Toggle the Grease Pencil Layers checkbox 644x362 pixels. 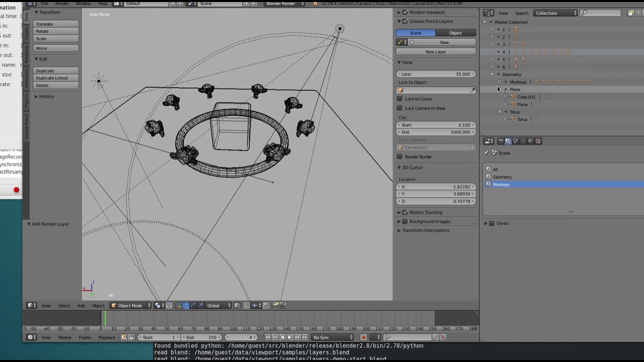[x=405, y=22]
